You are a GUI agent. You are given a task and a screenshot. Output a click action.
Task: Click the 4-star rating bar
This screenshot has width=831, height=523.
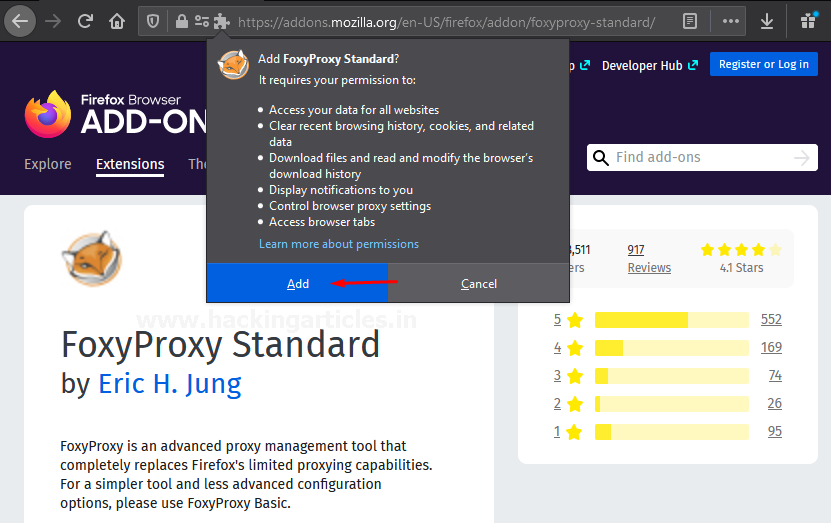pos(671,348)
